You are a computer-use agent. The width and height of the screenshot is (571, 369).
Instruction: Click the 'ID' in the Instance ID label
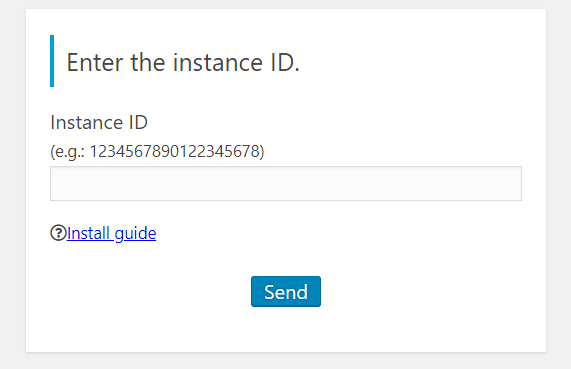[x=138, y=122]
